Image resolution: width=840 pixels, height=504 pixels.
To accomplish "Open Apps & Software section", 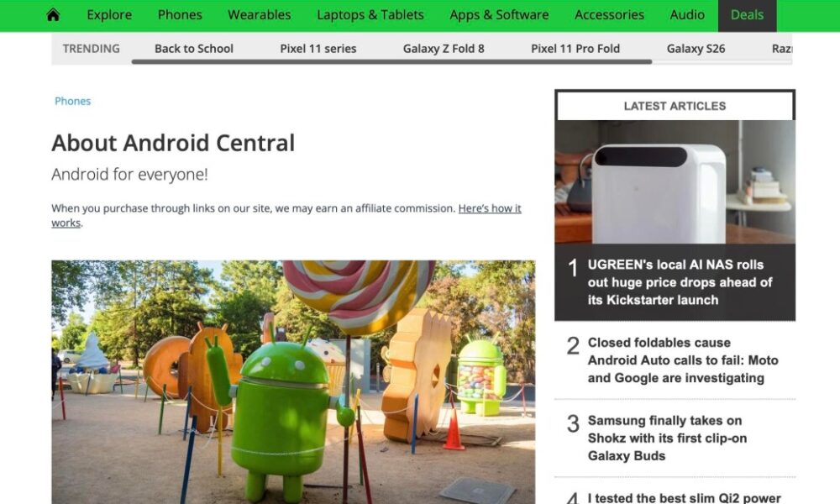I will [499, 15].
